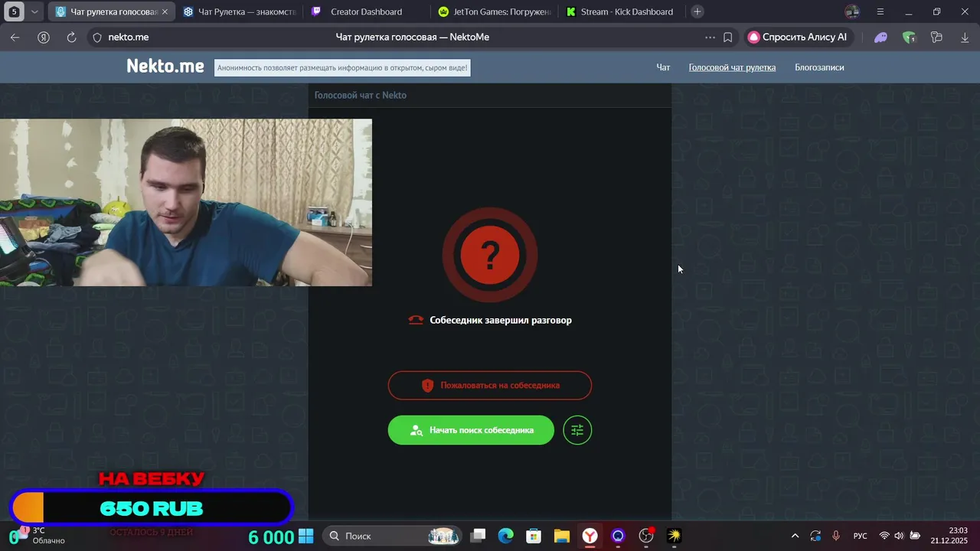Switch to the Stream - Kick Dashboard tab
Screen dimensions: 980x551
[622, 11]
